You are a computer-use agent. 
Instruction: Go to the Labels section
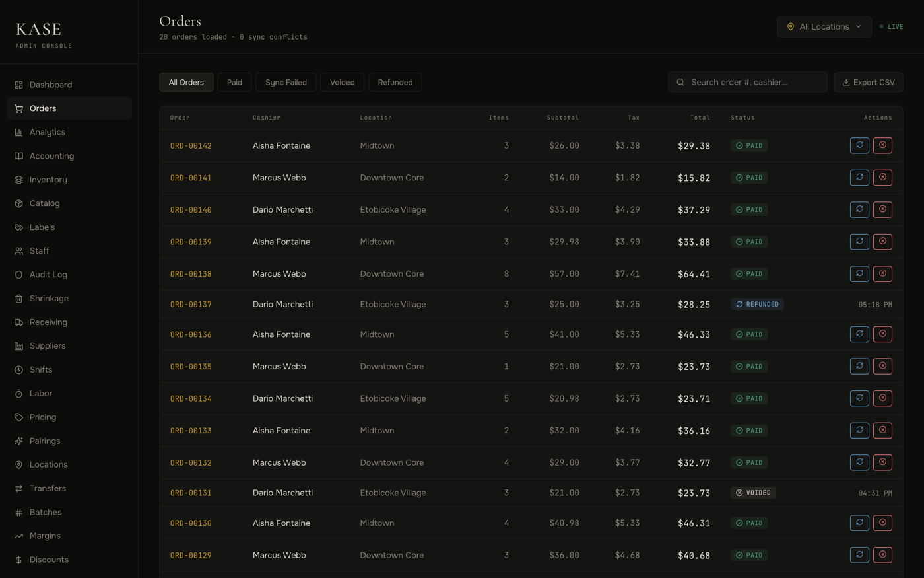(69, 227)
